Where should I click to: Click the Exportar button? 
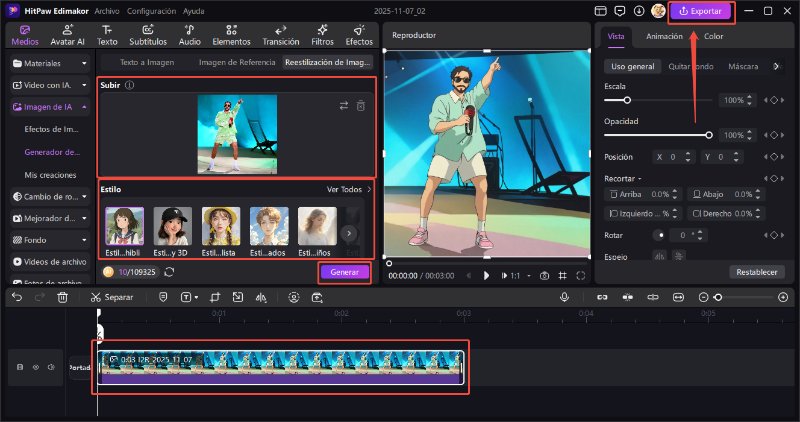click(x=701, y=11)
